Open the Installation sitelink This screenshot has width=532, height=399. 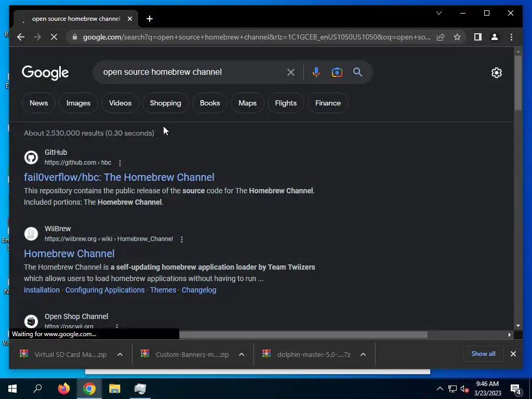pos(42,290)
